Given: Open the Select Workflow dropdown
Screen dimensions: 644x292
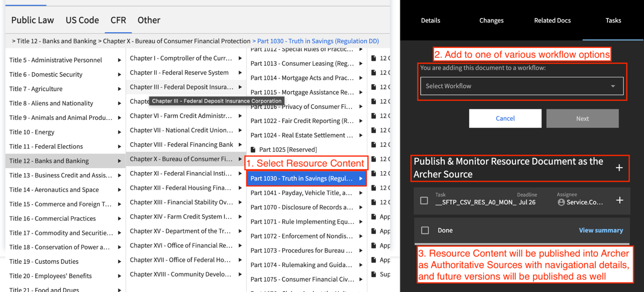Looking at the screenshot, I should tap(522, 86).
